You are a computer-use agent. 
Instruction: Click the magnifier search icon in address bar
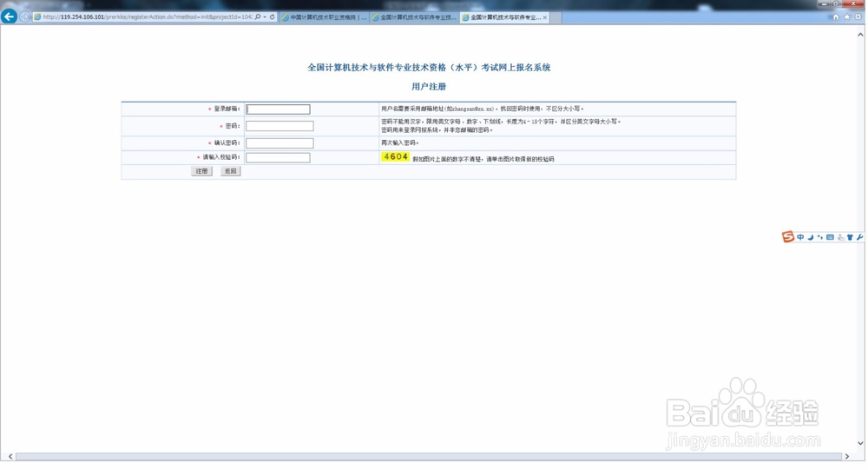pyautogui.click(x=258, y=17)
